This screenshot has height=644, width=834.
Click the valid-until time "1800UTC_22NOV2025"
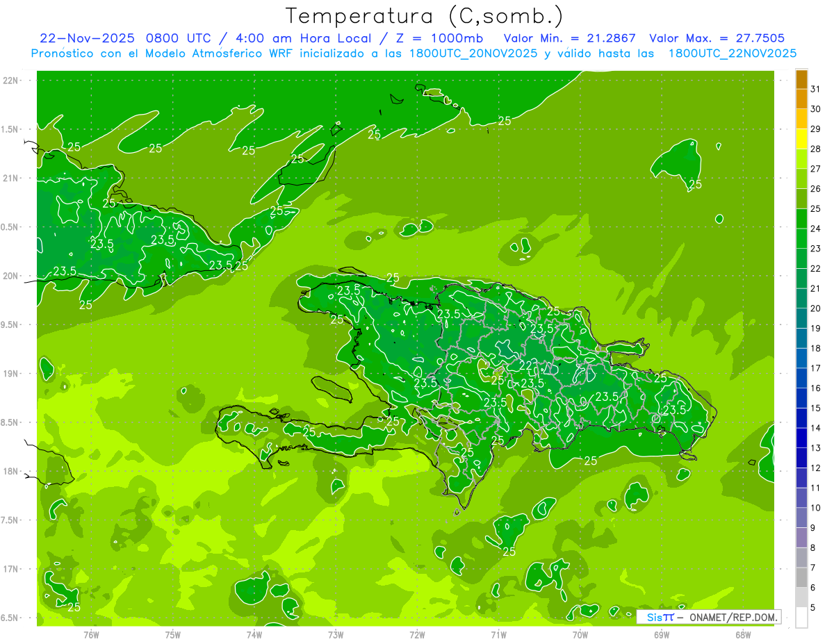732,53
